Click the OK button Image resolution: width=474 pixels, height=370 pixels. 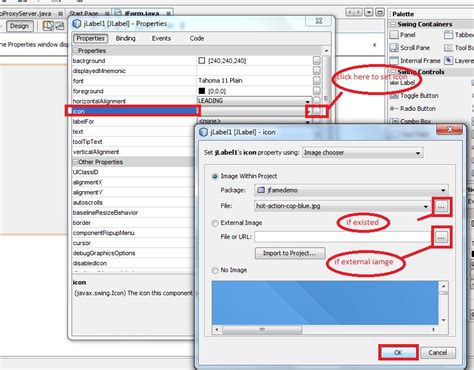(x=398, y=352)
